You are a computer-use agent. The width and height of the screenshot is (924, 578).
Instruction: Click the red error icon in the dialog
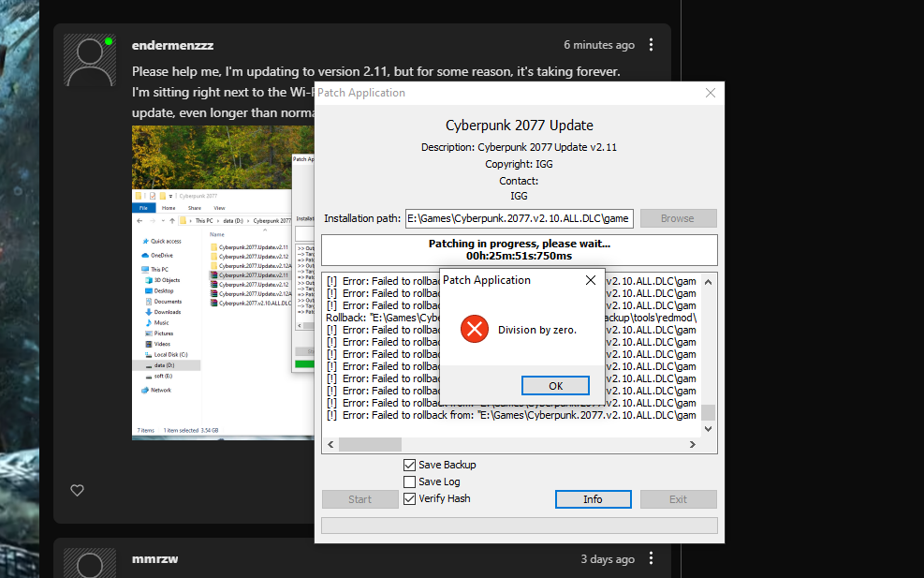point(475,329)
